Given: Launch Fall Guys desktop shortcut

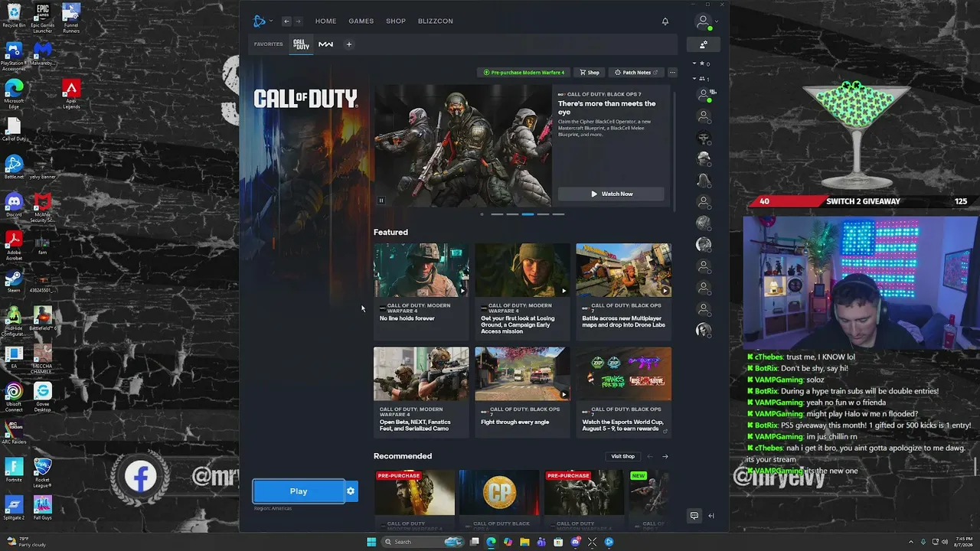Looking at the screenshot, I should [43, 508].
